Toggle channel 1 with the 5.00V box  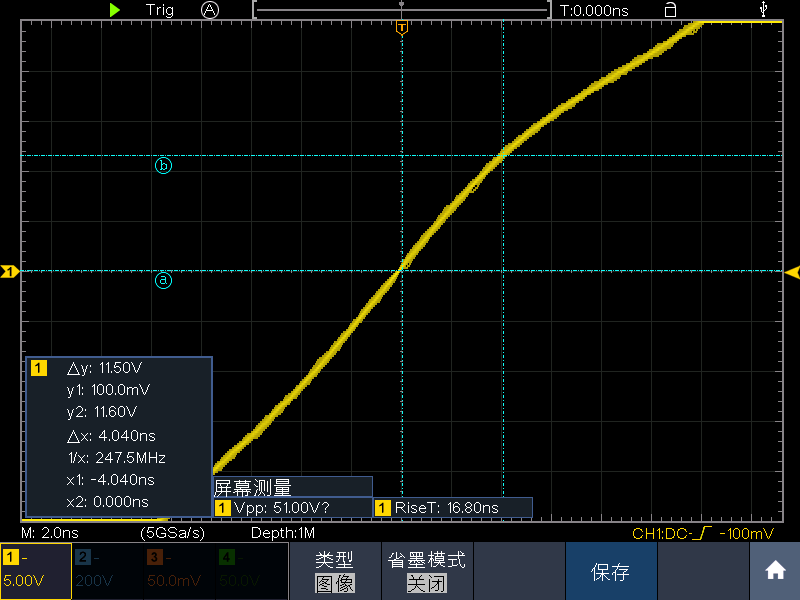point(35,571)
